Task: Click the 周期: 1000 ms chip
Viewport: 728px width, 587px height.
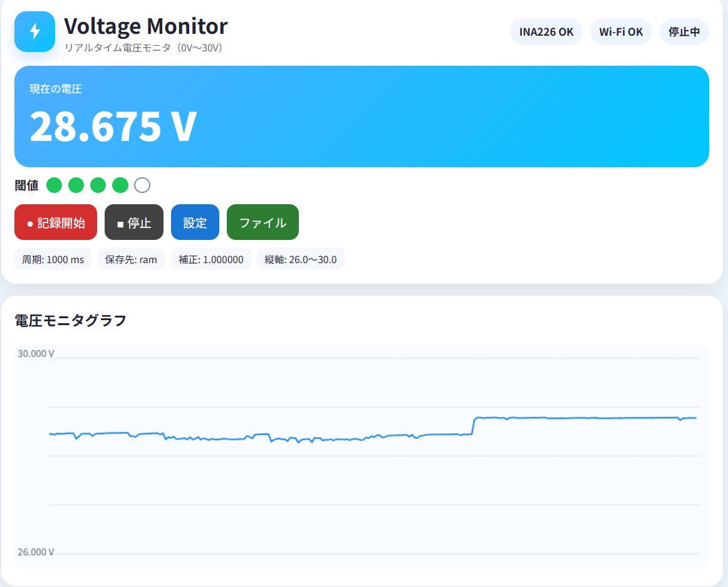Action: click(53, 259)
